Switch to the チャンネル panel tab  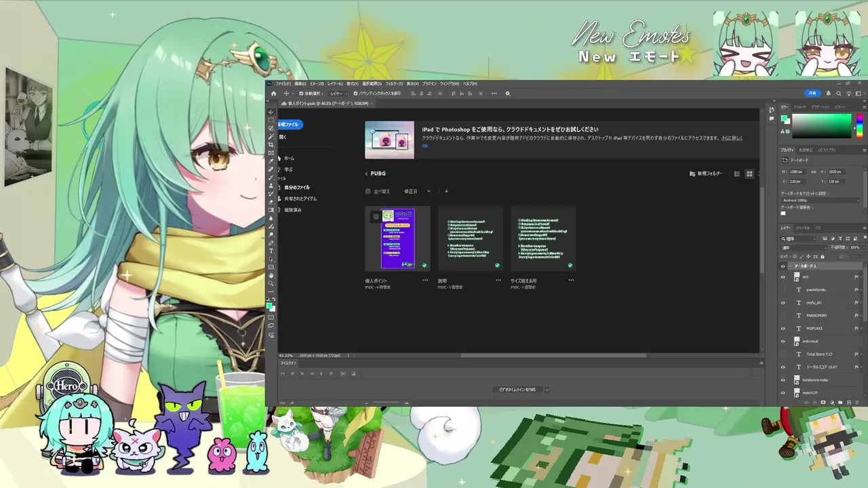pos(803,228)
